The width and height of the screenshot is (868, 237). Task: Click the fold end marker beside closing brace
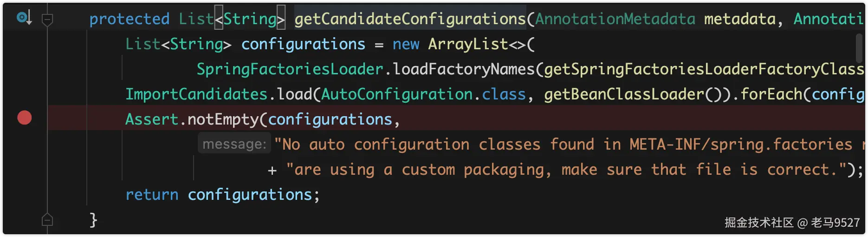47,219
